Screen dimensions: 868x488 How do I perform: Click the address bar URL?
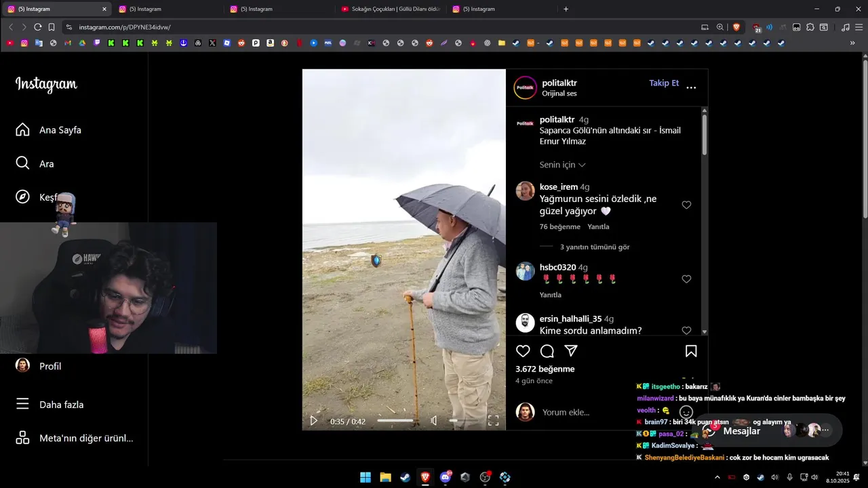click(125, 27)
